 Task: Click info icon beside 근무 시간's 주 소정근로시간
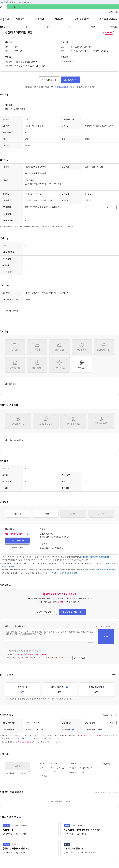pyautogui.click(x=38, y=173)
